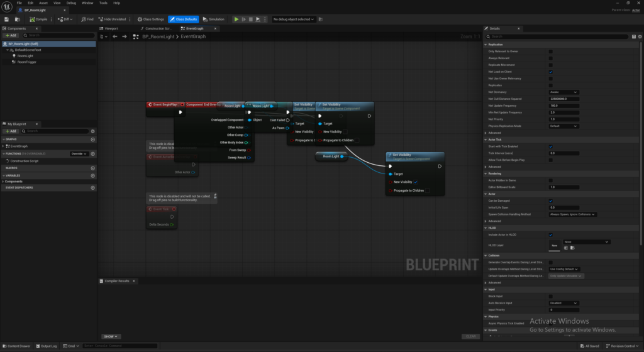644x352 pixels.
Task: Navigate back in graph history
Action: click(x=115, y=36)
